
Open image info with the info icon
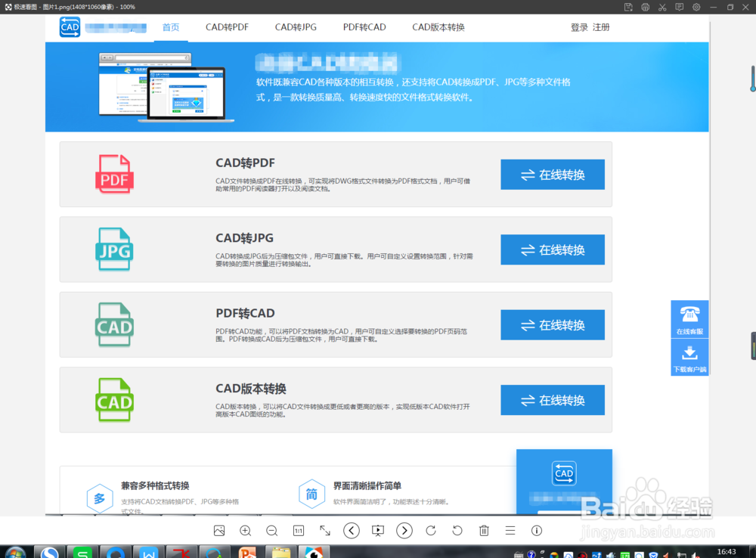click(536, 531)
